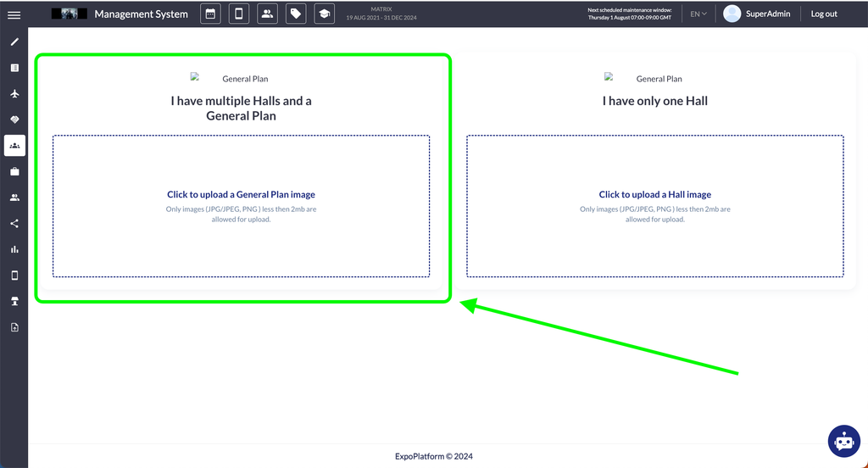Click to upload a General Plan image
The image size is (868, 468).
tap(241, 195)
